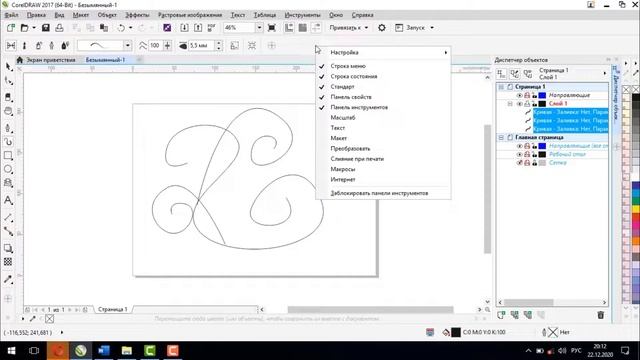Click the Undo arrow icon
Screen dimensions: 640x360
click(x=121, y=28)
